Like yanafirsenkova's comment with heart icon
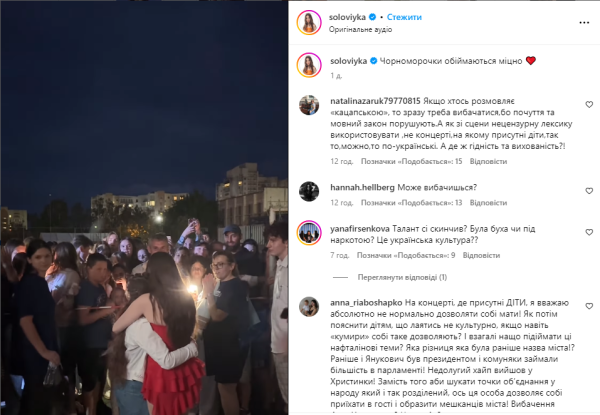This screenshot has width=600, height=415. coord(589,232)
